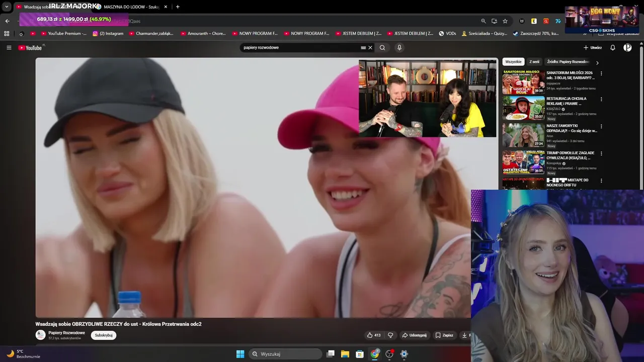
Task: Click the browser back arrow
Action: pyautogui.click(x=7, y=21)
